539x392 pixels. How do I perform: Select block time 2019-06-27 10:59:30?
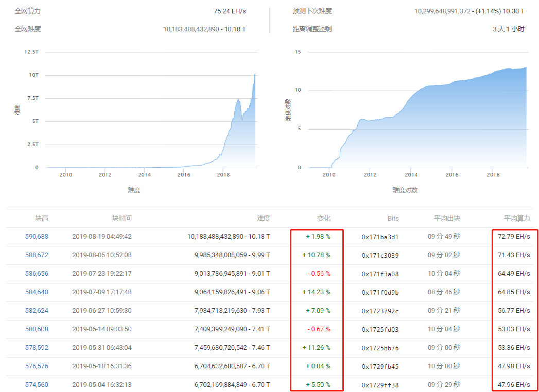[102, 311]
